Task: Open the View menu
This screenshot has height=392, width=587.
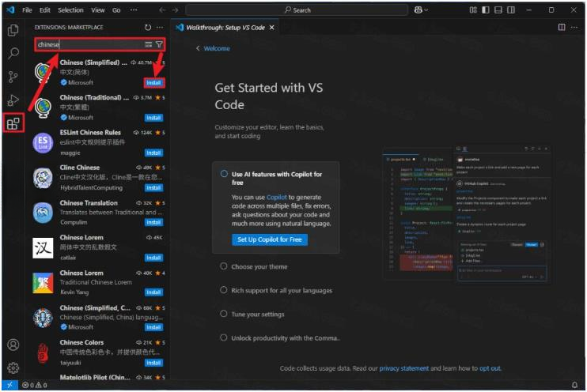Action: [98, 10]
